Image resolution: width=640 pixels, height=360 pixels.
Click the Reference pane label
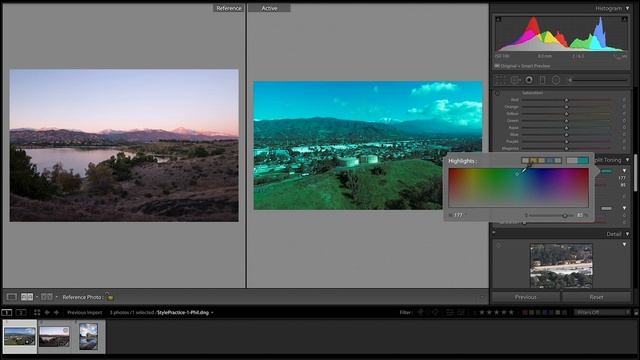click(229, 8)
